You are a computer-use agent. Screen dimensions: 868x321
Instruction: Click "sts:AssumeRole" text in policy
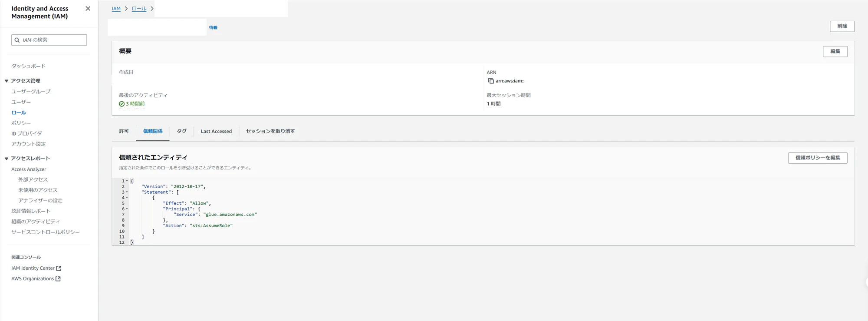tap(211, 226)
